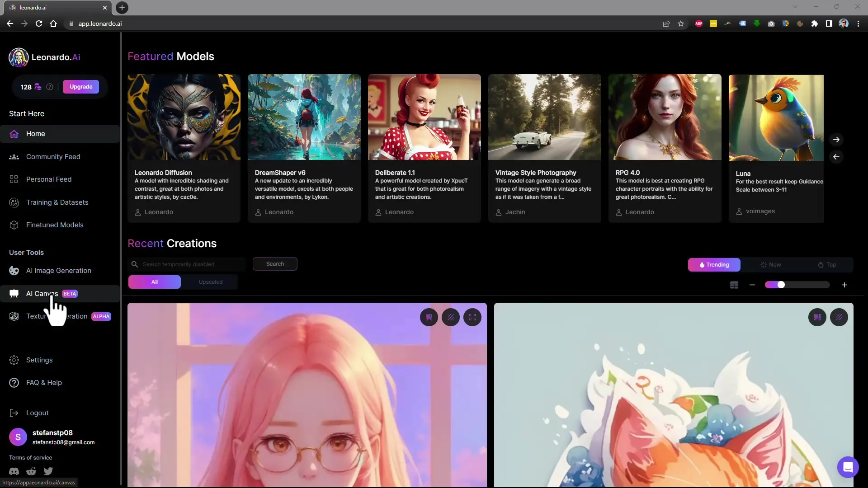Screen dimensions: 868x488
Task: Click the Search button in Recent Creations
Action: coord(275,264)
